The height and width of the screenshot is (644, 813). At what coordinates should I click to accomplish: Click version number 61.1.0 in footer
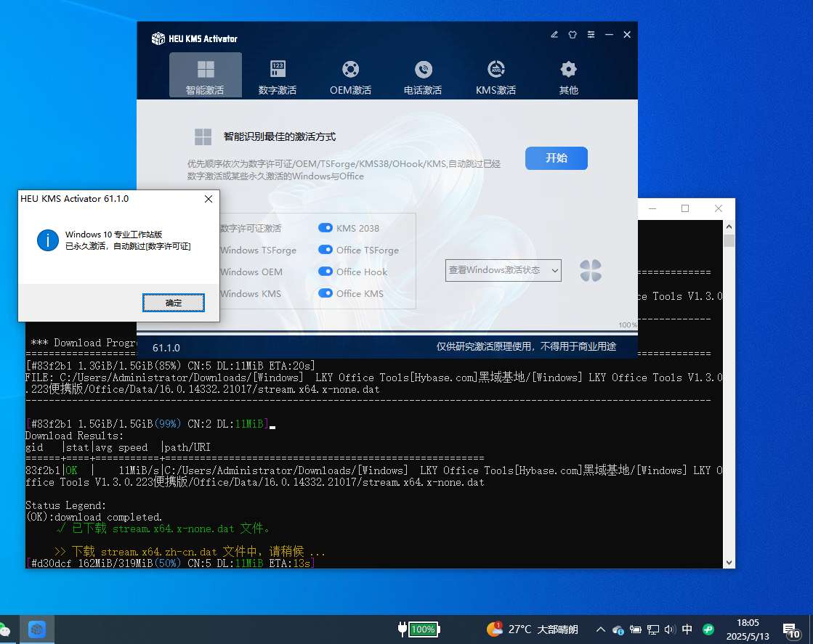[166, 348]
